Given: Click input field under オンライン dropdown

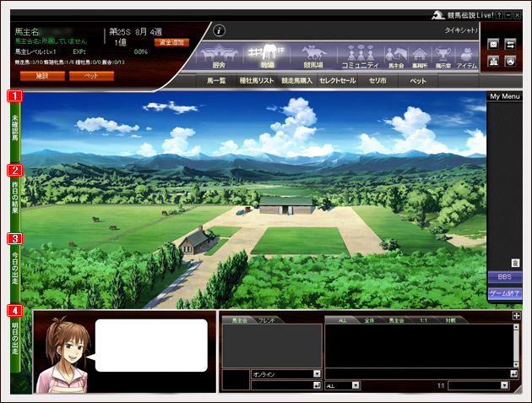Looking at the screenshot, I should [x=281, y=385].
